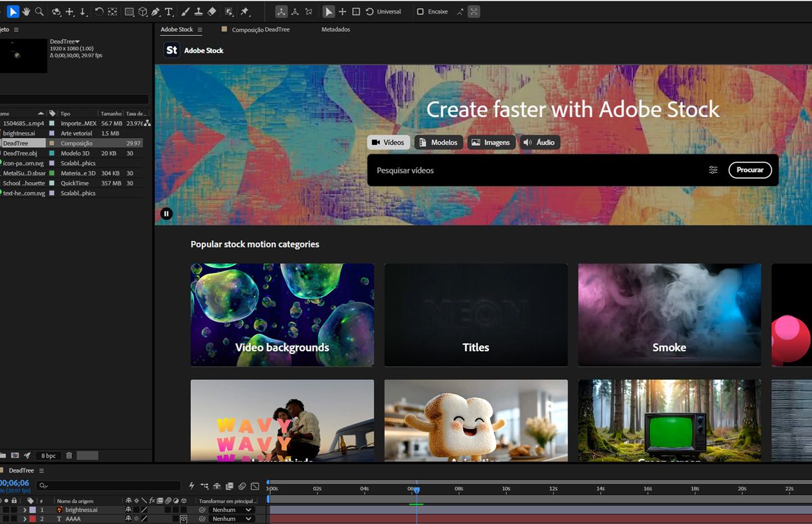Open the Adobe Stock panel menu
The height and width of the screenshot is (524, 812).
pos(200,30)
